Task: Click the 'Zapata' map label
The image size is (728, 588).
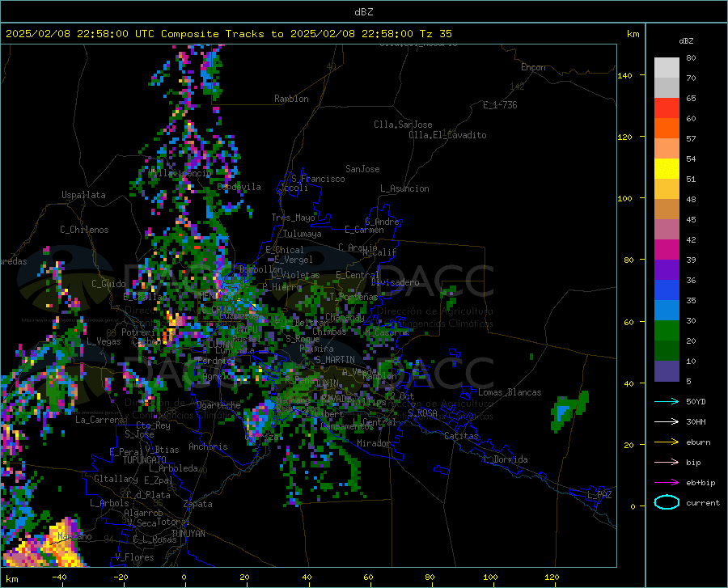Action: pyautogui.click(x=198, y=504)
